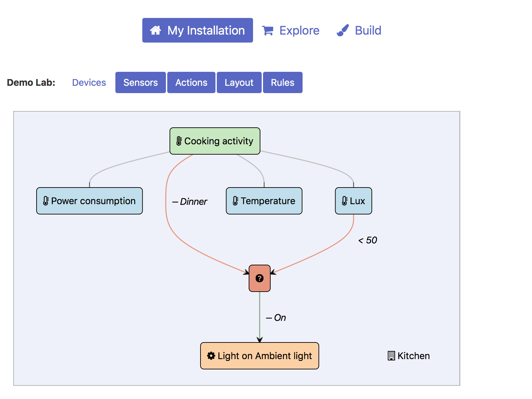The height and width of the screenshot is (399, 532).
Task: Go to the Devices link
Action: coord(89,82)
